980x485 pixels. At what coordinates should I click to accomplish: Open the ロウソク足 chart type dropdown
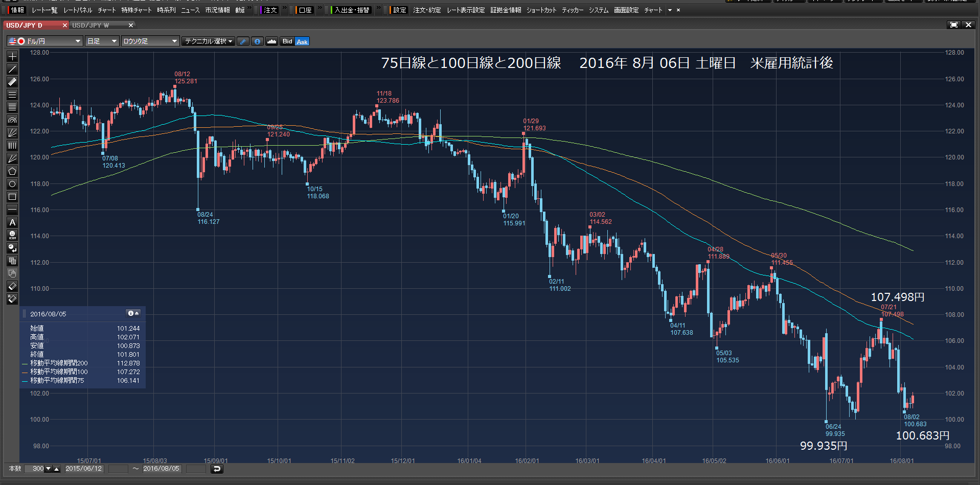(x=150, y=41)
